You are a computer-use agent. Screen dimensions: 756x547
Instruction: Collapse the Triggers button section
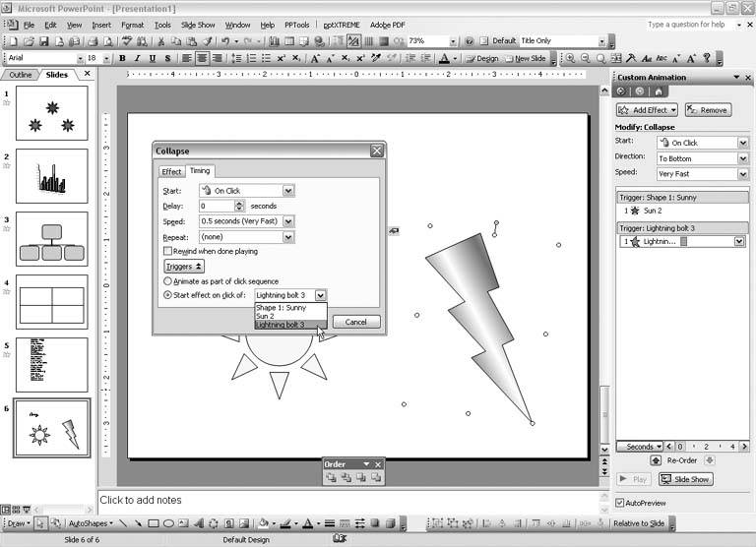184,266
